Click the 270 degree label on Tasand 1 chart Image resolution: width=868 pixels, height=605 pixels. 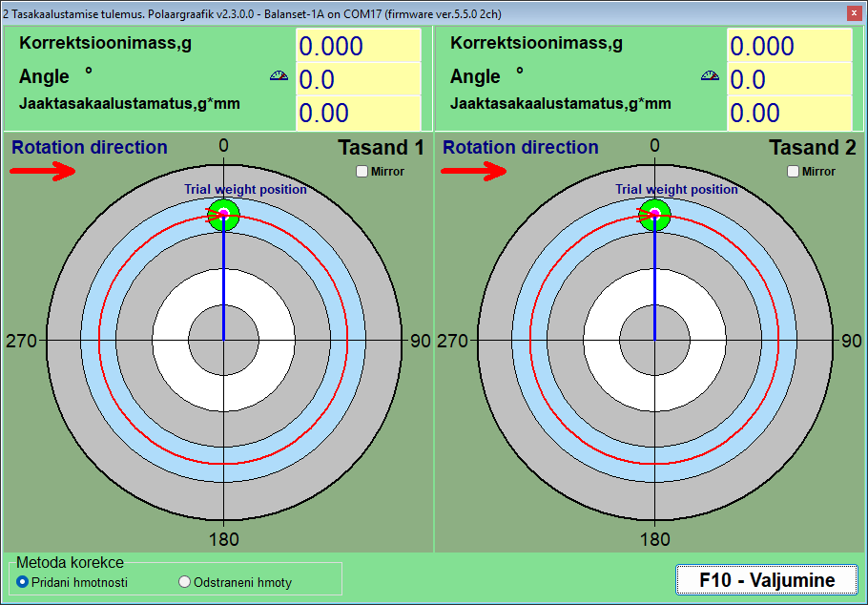pyautogui.click(x=21, y=341)
